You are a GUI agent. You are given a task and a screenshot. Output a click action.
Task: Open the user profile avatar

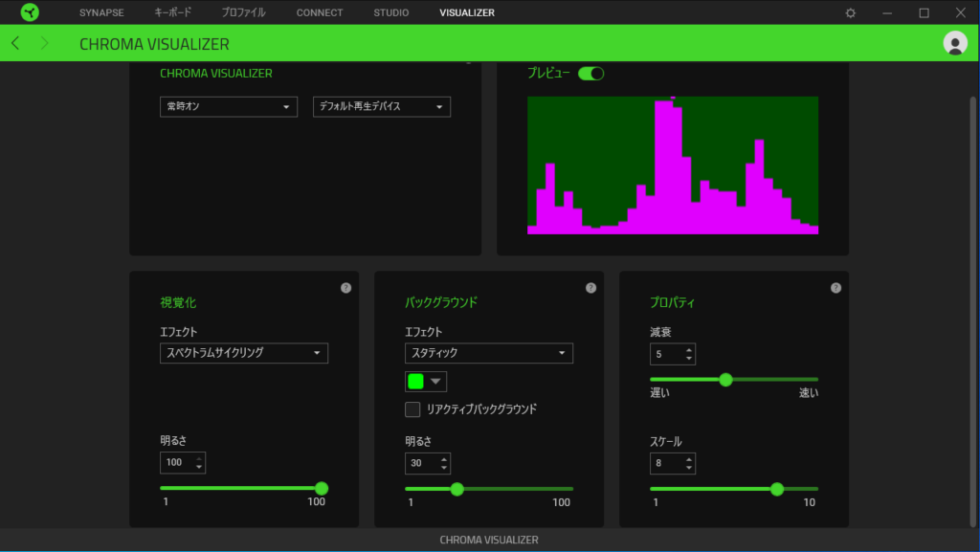[x=954, y=43]
